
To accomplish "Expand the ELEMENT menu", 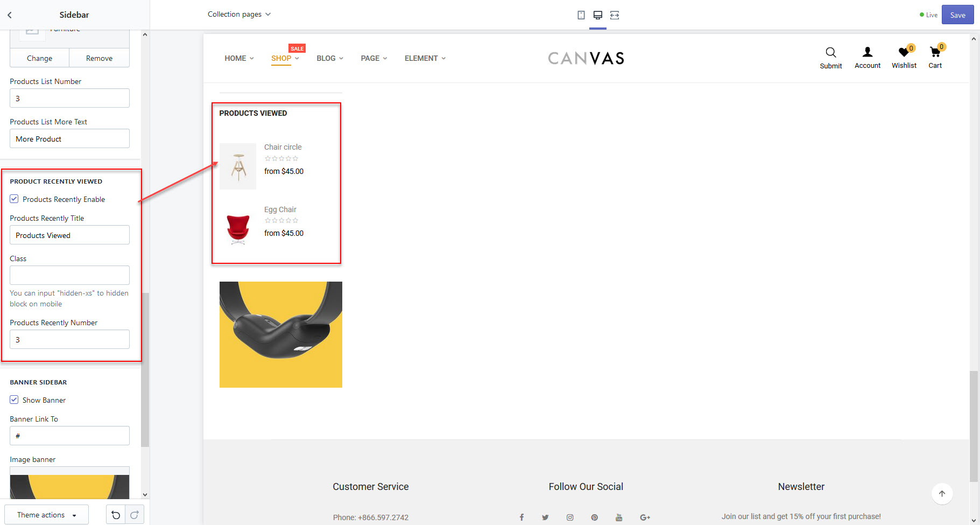I will [425, 58].
